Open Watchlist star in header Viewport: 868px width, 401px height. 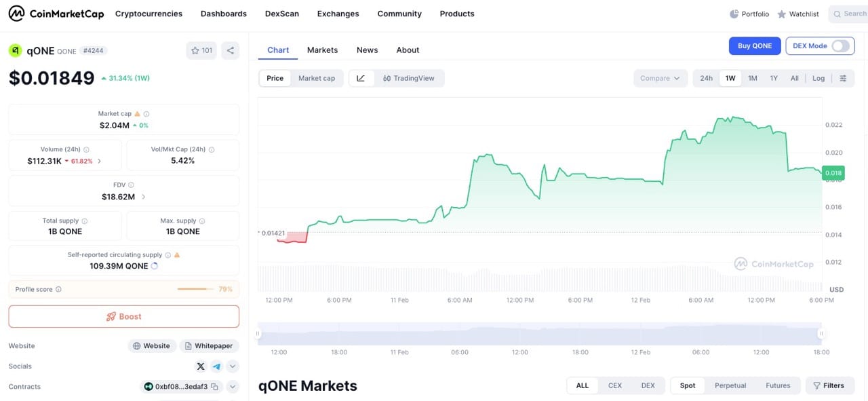coord(798,14)
